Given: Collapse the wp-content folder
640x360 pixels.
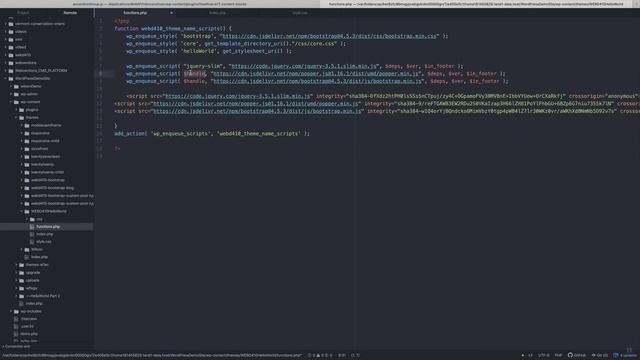Looking at the screenshot, I should (11, 102).
